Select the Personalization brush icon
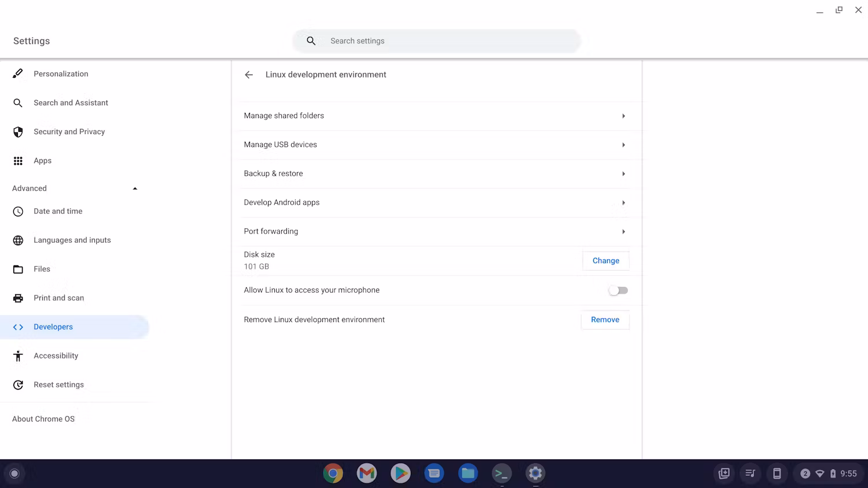868x488 pixels. (17, 73)
